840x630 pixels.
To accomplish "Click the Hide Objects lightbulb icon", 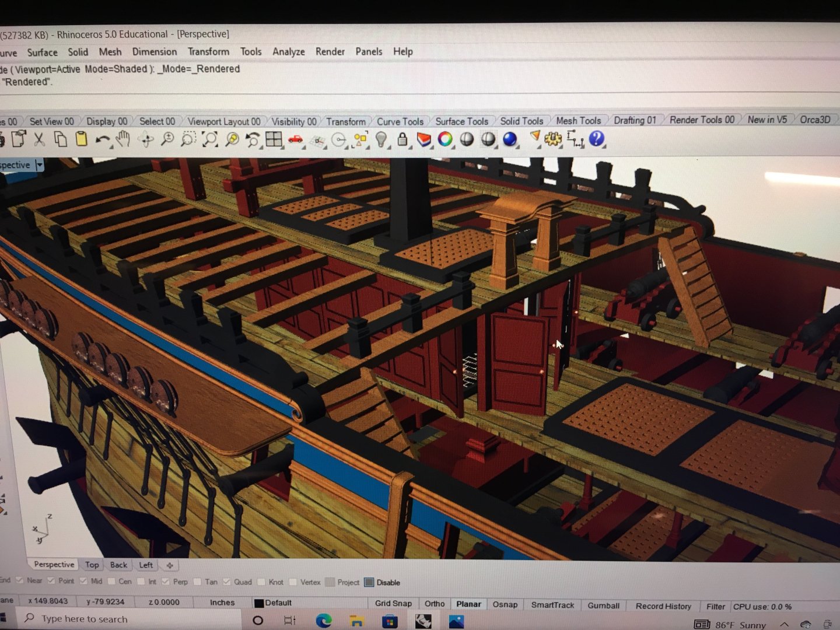I will [381, 139].
